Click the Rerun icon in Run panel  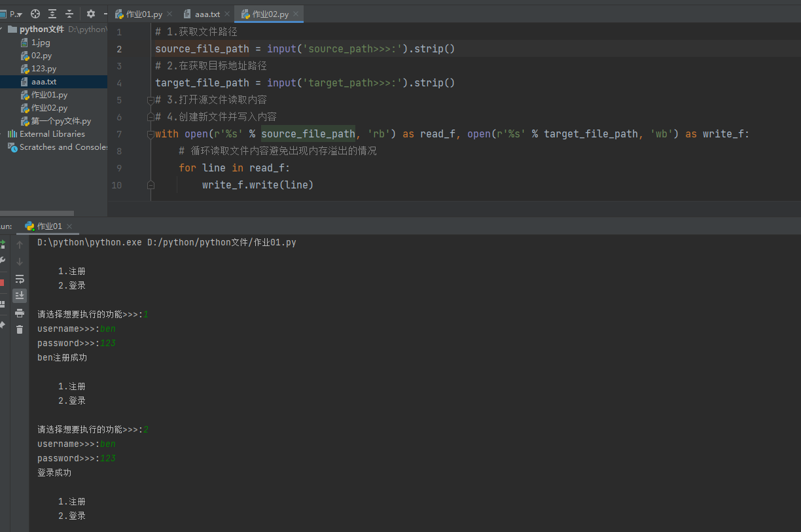[x=2, y=244]
